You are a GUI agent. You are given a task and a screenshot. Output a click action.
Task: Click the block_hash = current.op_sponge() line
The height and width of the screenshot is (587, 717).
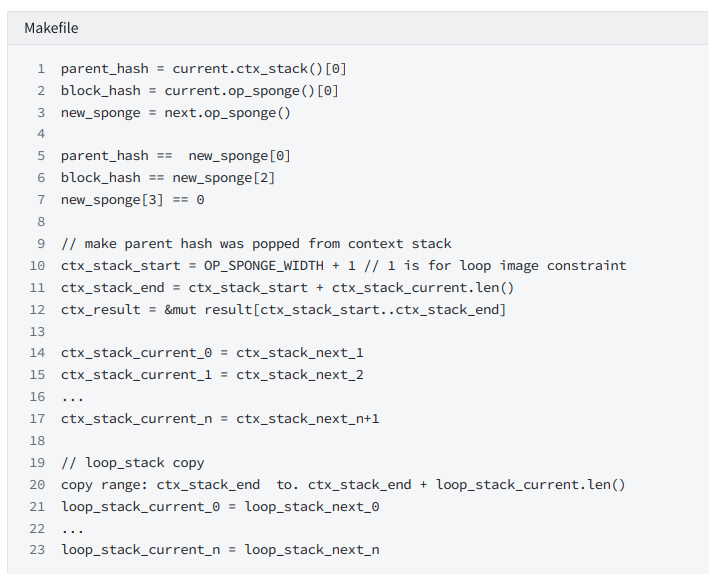coord(200,91)
